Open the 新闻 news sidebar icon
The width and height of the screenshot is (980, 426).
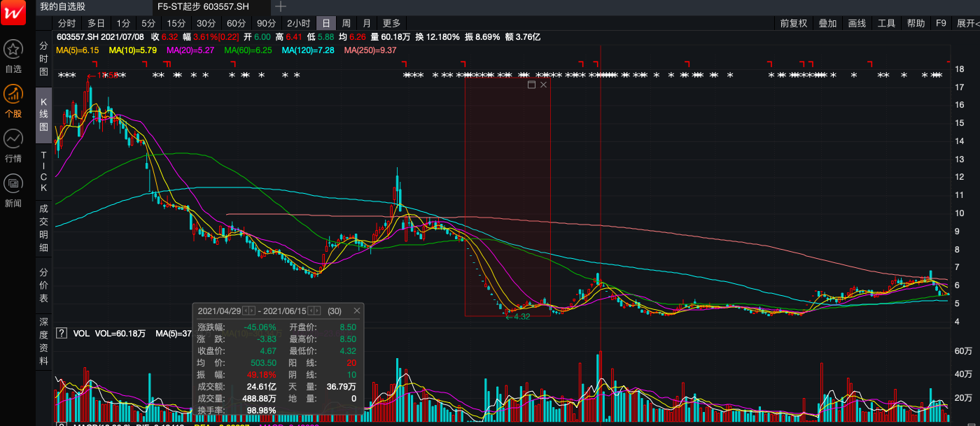coord(13,183)
